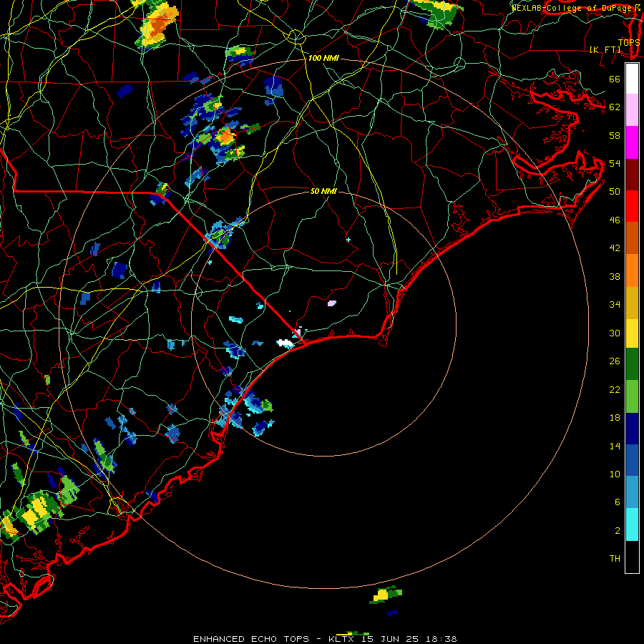This screenshot has width=644, height=644.
Task: Click the cyan plus marker inside 50 NMI ring
Action: (x=348, y=240)
